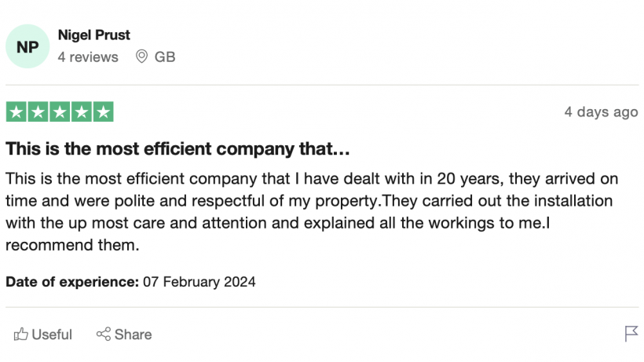The image size is (644, 362).
Task: Click the thumbs-up Useful icon
Action: tap(21, 334)
